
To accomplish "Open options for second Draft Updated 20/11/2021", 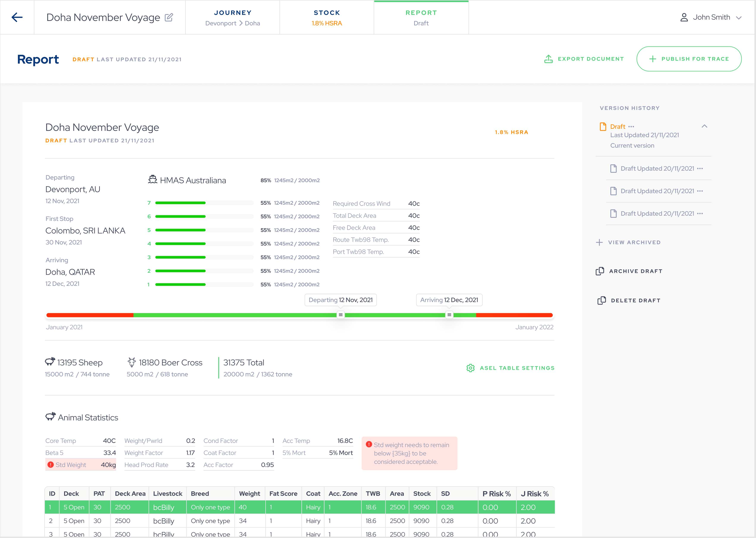I will pyautogui.click(x=700, y=191).
